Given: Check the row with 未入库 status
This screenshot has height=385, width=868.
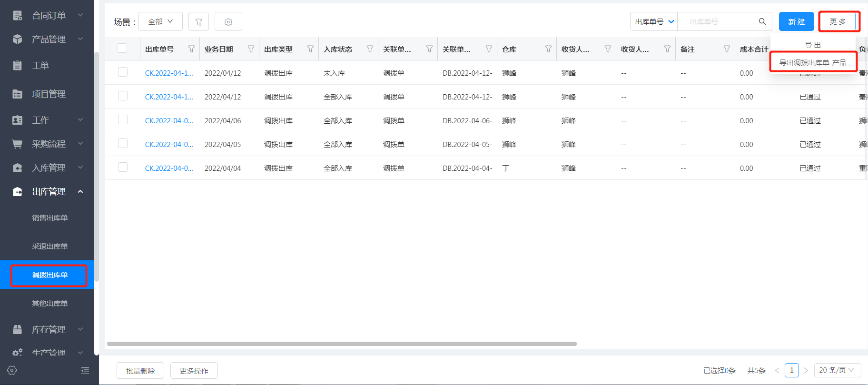Looking at the screenshot, I should (123, 72).
